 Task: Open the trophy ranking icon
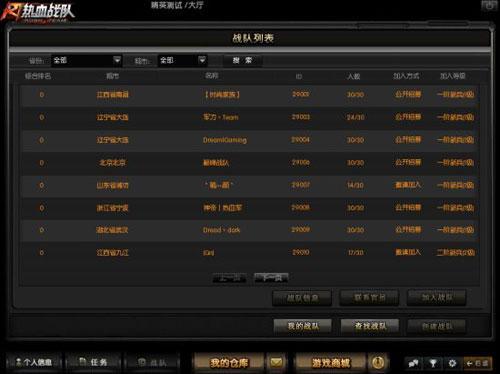pyautogui.click(x=433, y=363)
